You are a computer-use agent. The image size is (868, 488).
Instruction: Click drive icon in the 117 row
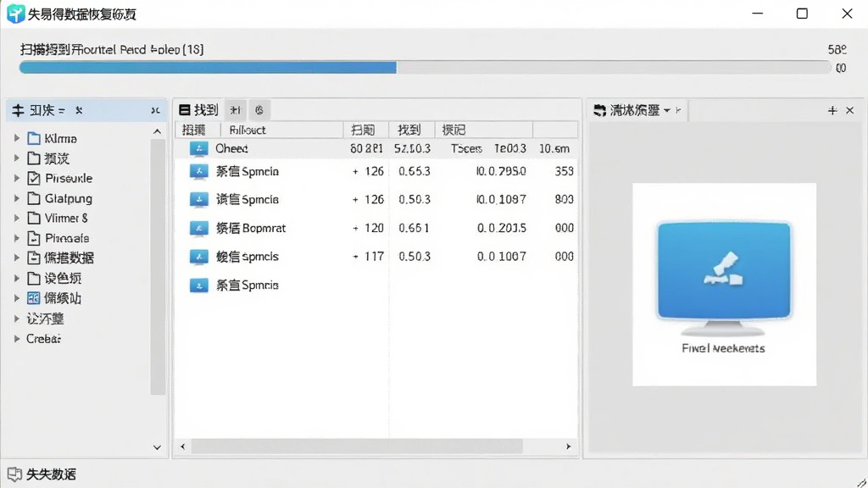198,257
